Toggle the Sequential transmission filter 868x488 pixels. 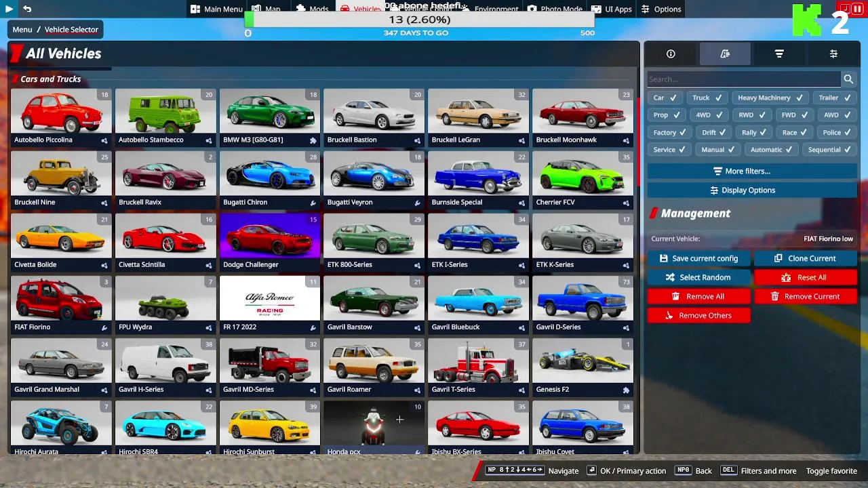coord(830,150)
